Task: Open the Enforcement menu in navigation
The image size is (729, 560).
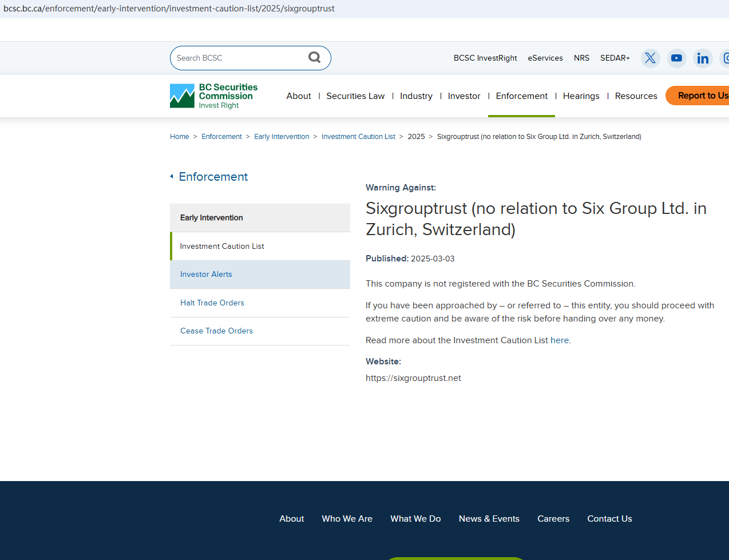Action: (521, 96)
